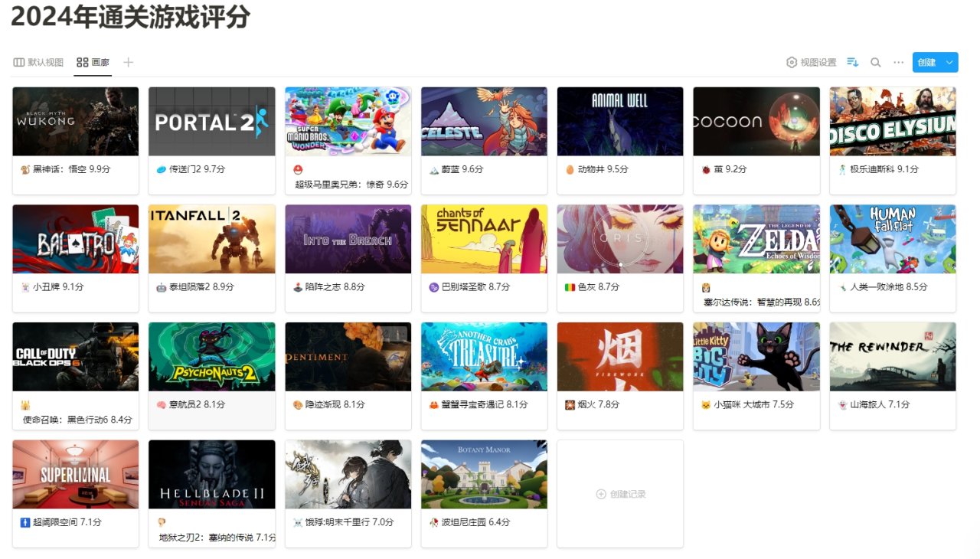The image size is (980, 559).
Task: Open the Black Myth Wukong cover image
Action: coord(76,121)
